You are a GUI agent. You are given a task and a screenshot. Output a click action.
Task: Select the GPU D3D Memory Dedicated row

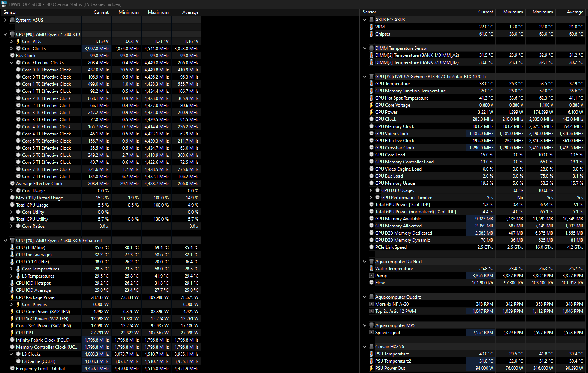tap(472, 233)
